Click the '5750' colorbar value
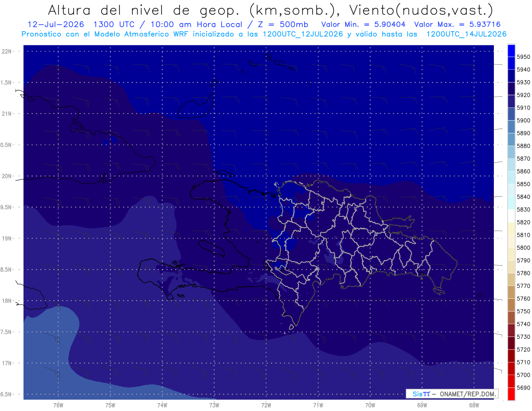 pyautogui.click(x=524, y=311)
